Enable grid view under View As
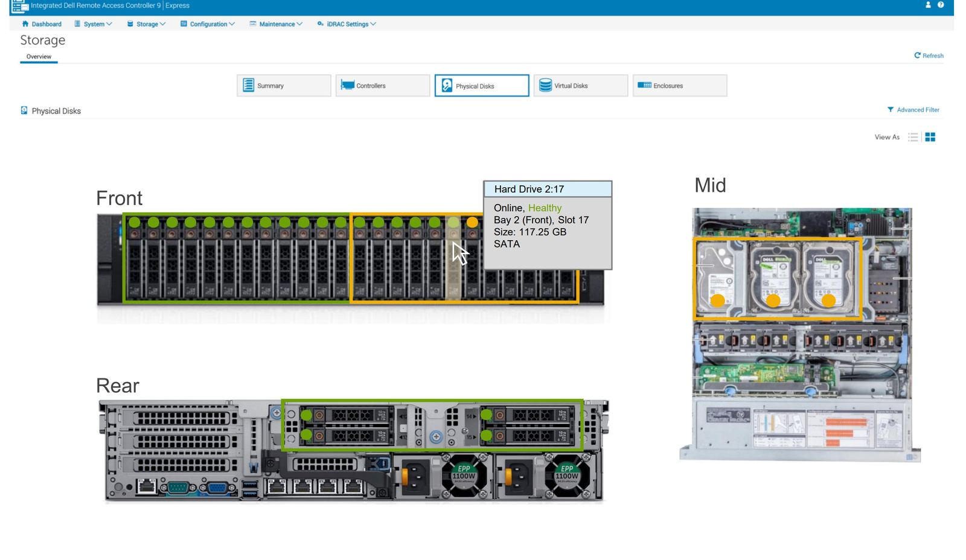Screen dimensions: 966x560 point(930,137)
